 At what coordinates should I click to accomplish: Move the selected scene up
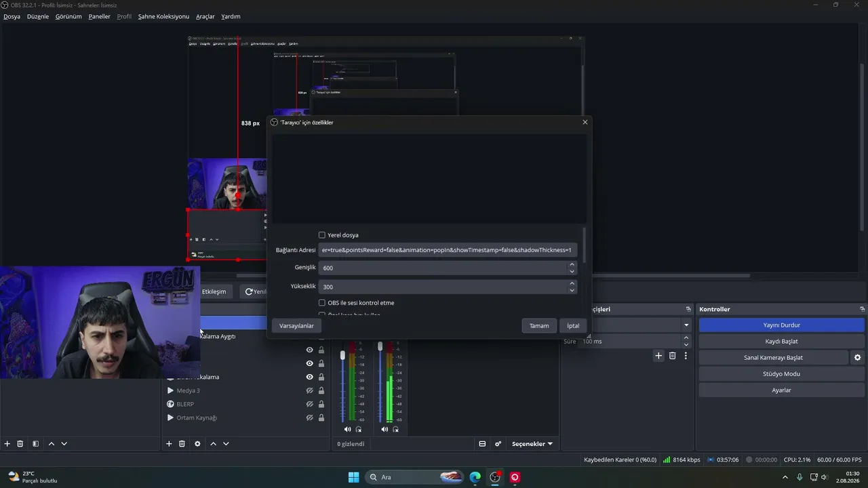click(x=51, y=444)
